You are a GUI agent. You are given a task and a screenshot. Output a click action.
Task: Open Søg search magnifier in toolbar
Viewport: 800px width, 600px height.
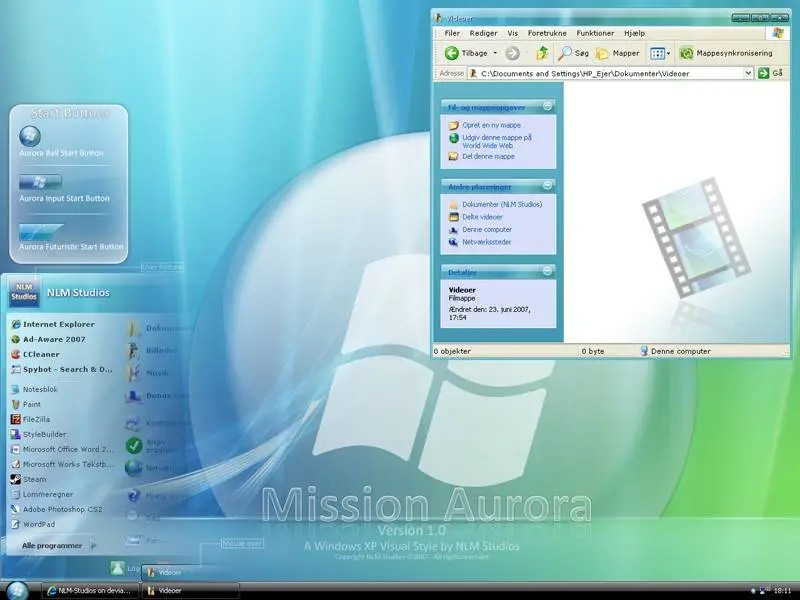coord(573,53)
